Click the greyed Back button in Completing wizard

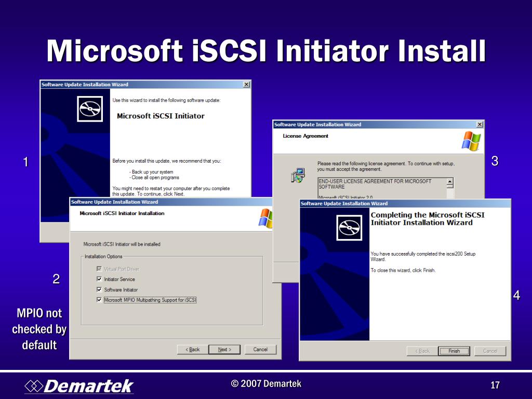coord(422,351)
